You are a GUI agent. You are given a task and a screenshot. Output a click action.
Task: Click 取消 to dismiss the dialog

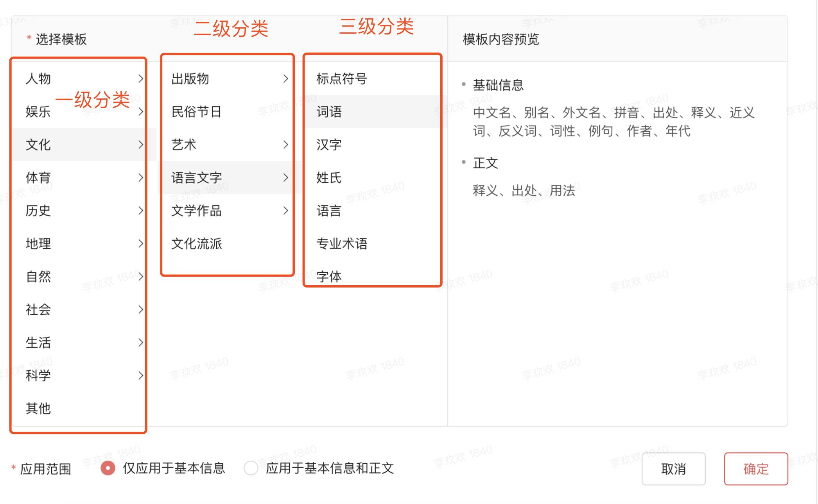point(673,470)
